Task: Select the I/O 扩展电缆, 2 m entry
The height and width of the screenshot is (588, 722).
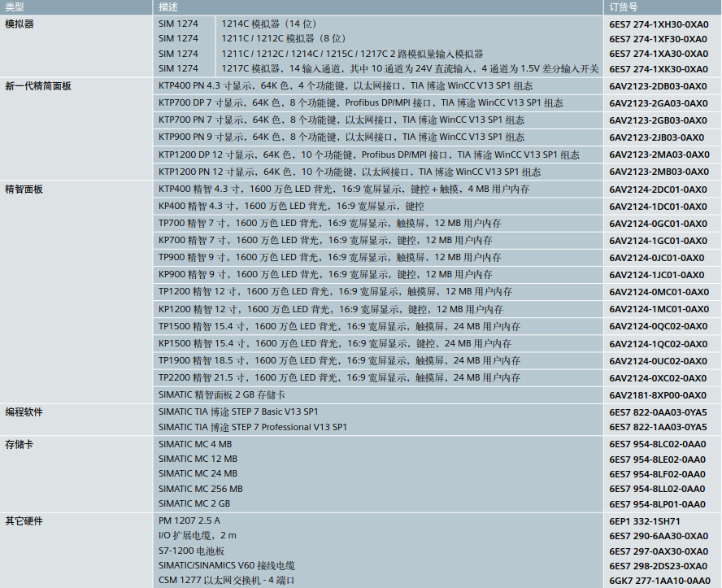Action: (x=198, y=535)
